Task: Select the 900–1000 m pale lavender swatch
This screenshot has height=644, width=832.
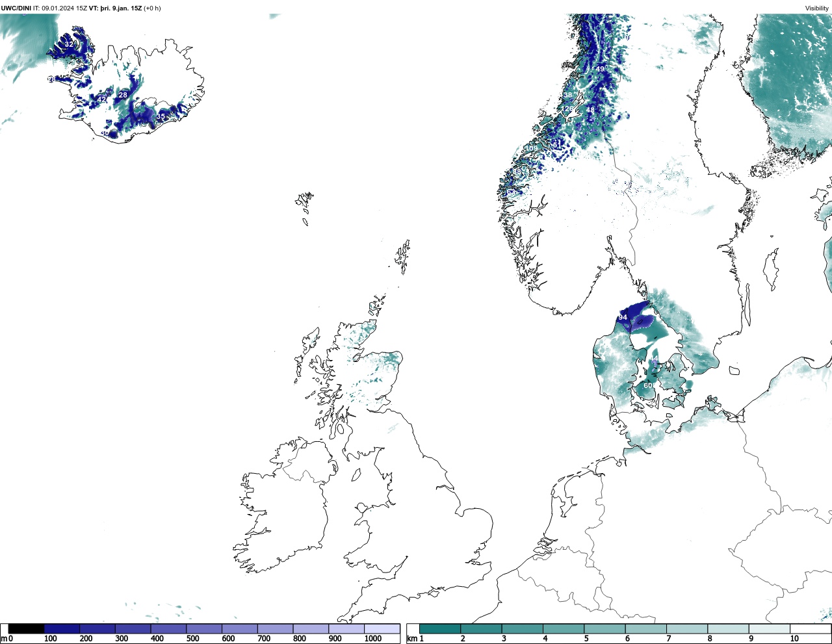Action: click(x=346, y=629)
